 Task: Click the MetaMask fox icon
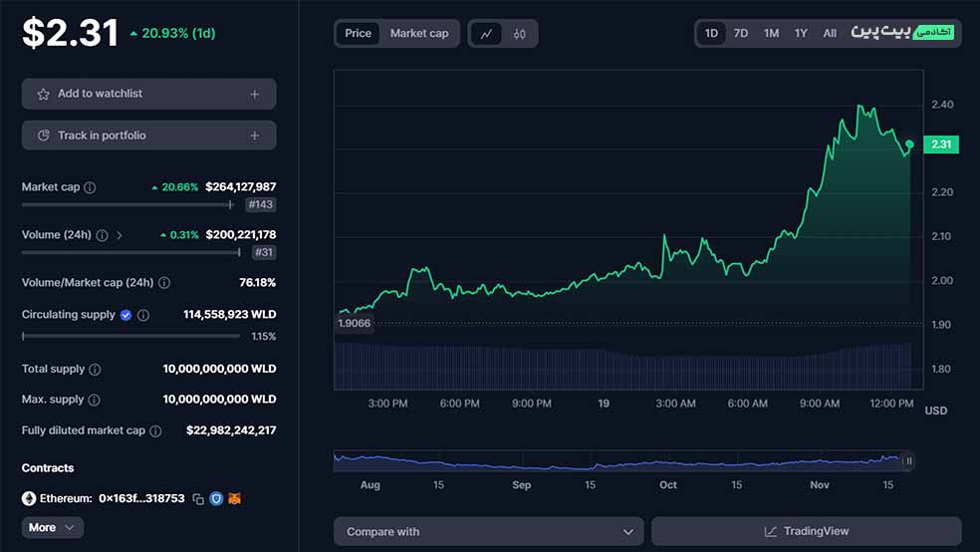(235, 498)
